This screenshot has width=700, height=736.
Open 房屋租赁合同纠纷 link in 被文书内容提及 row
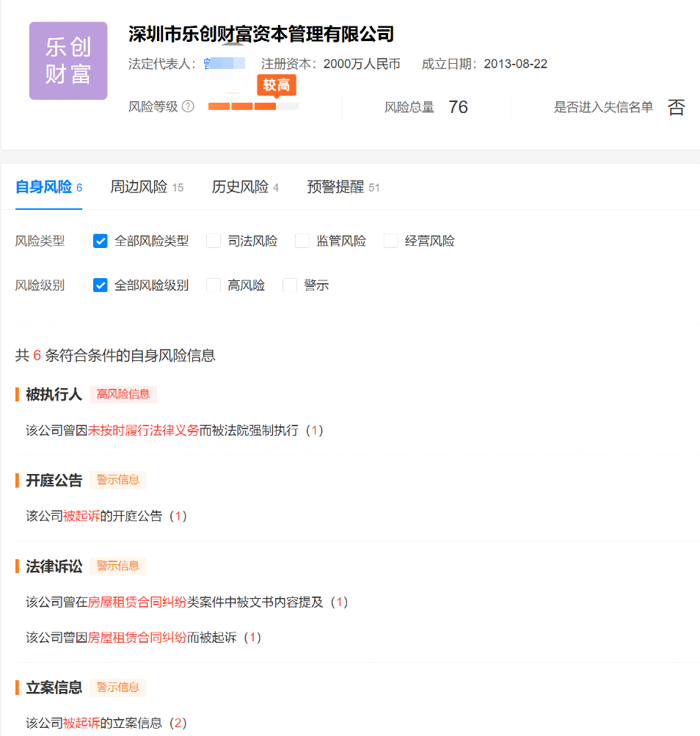137,602
